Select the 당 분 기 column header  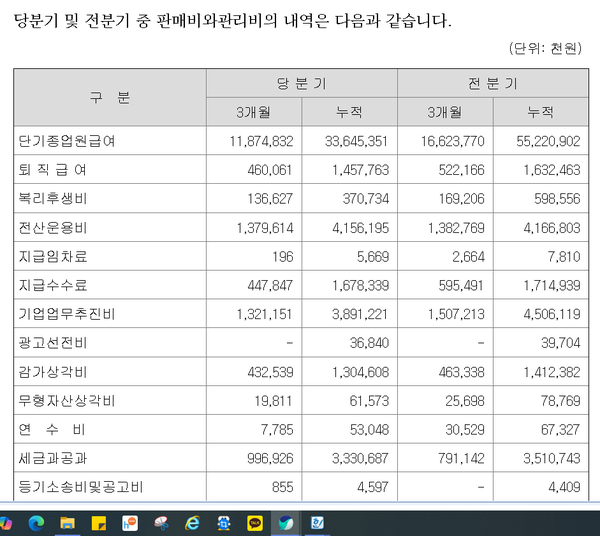click(302, 83)
